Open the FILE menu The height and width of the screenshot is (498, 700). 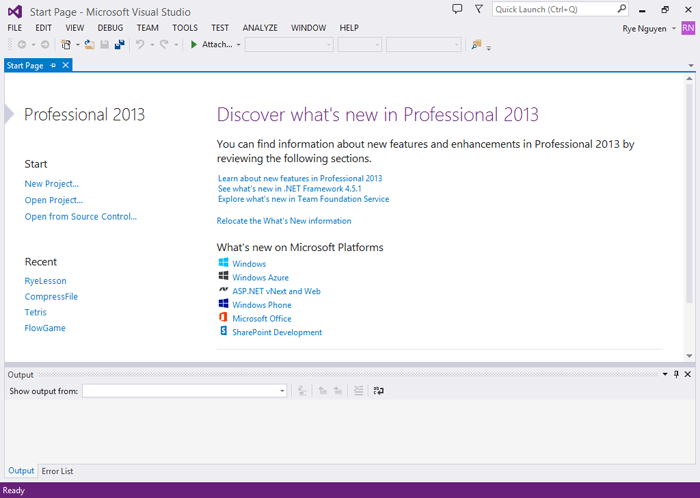click(15, 28)
